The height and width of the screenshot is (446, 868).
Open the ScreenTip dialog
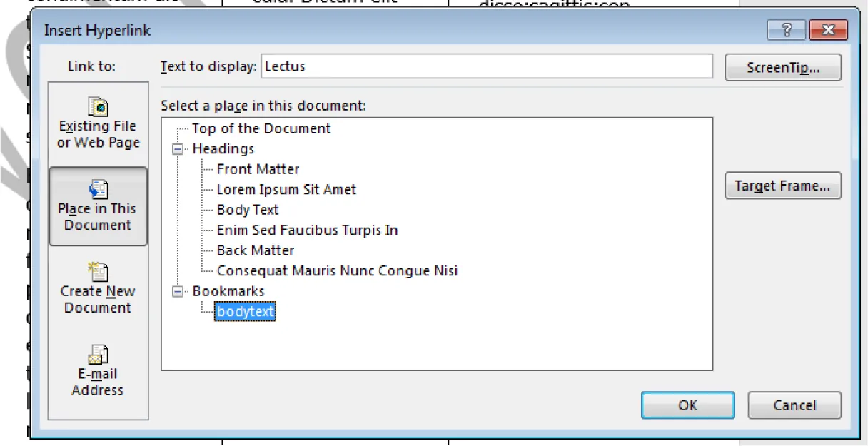pyautogui.click(x=783, y=66)
